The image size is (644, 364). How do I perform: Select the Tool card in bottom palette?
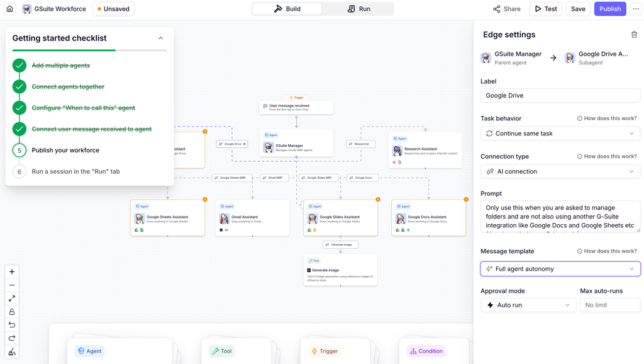point(236,351)
